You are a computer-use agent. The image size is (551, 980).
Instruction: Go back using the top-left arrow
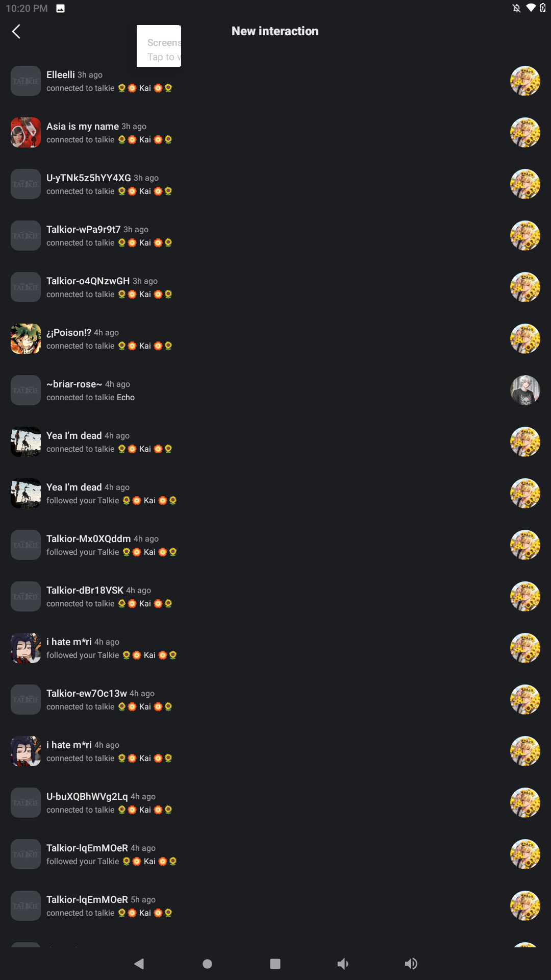[x=16, y=32]
